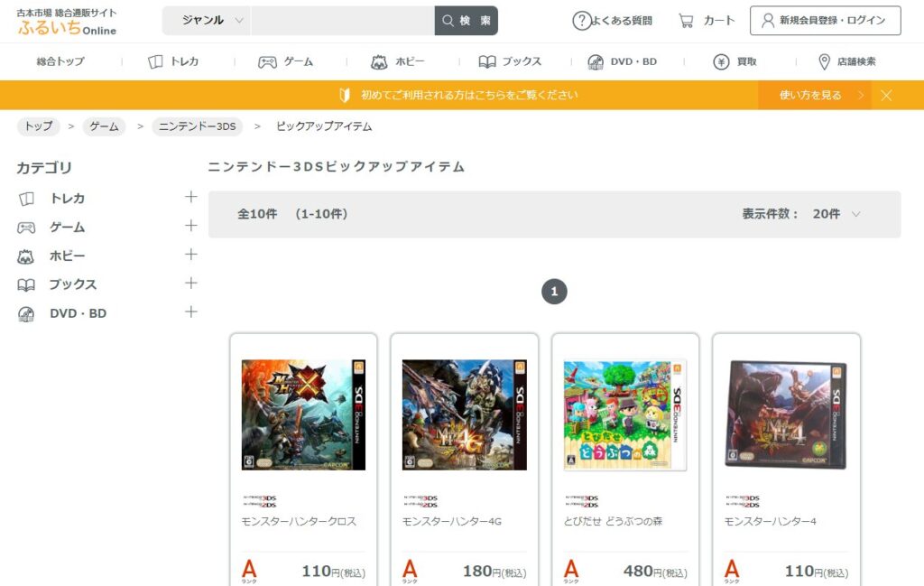Screen dimensions: 924x586
Task: Click the ホビー icon in the category sidebar
Action: (x=25, y=256)
